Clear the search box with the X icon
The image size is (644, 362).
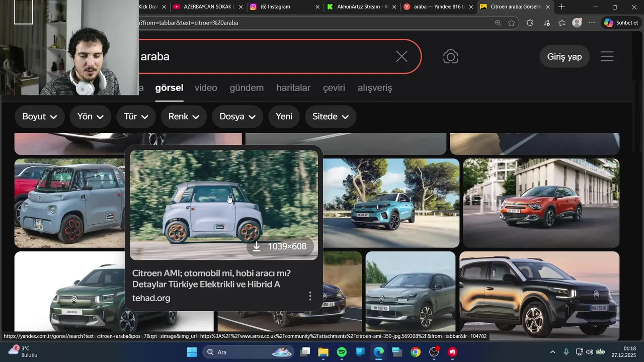(401, 56)
